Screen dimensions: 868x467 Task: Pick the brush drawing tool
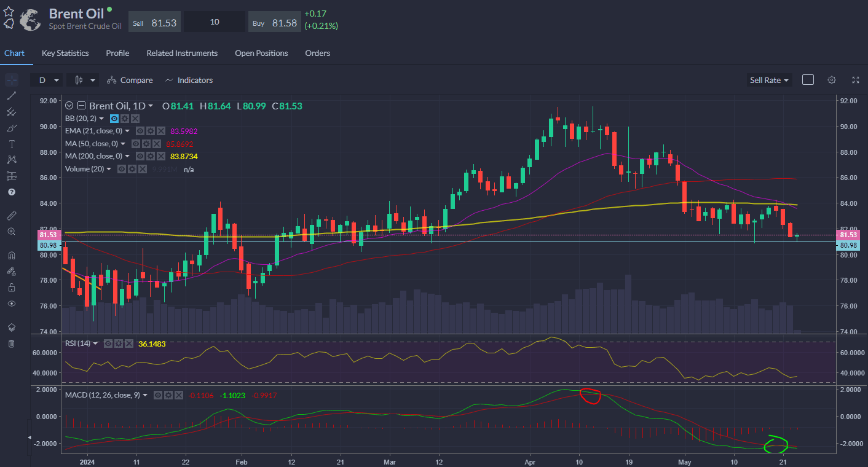point(11,128)
